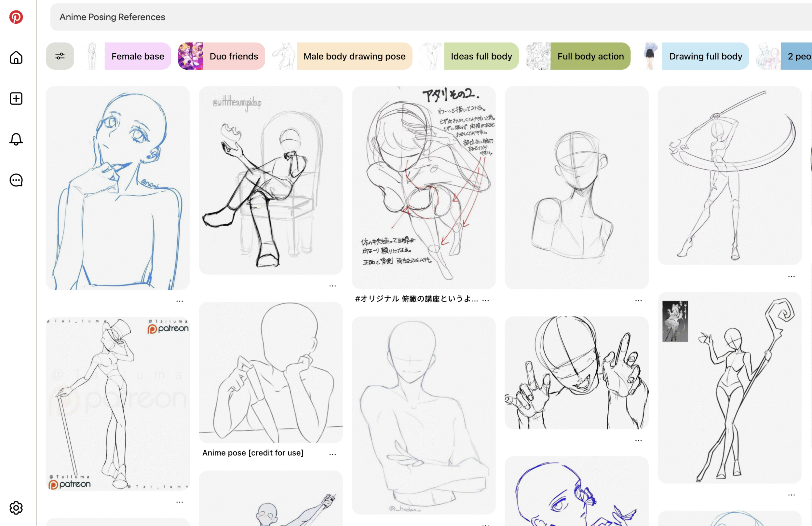Select the Home icon in the sidebar
The height and width of the screenshot is (526, 812).
coord(16,58)
